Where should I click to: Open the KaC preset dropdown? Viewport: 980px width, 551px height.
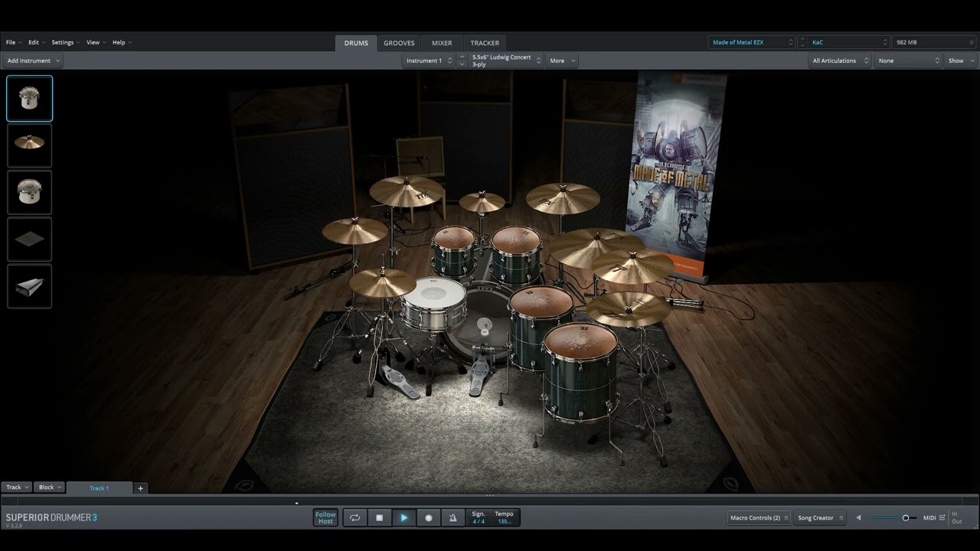coord(848,43)
